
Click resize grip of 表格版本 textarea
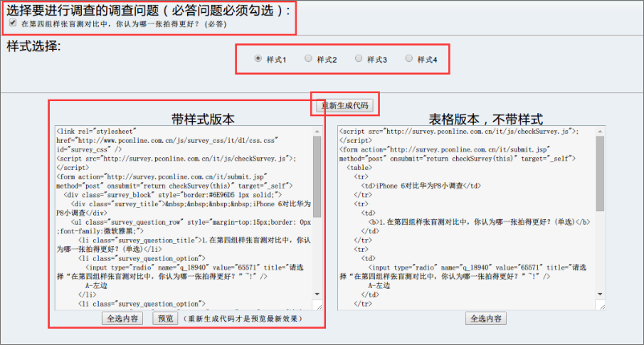coord(601,306)
